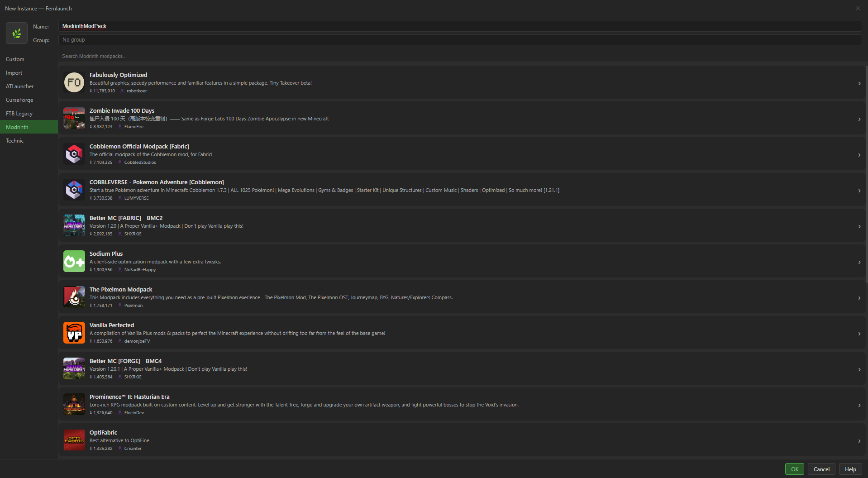This screenshot has width=868, height=478.
Task: Click the Sodium Plus title
Action: tap(106, 254)
